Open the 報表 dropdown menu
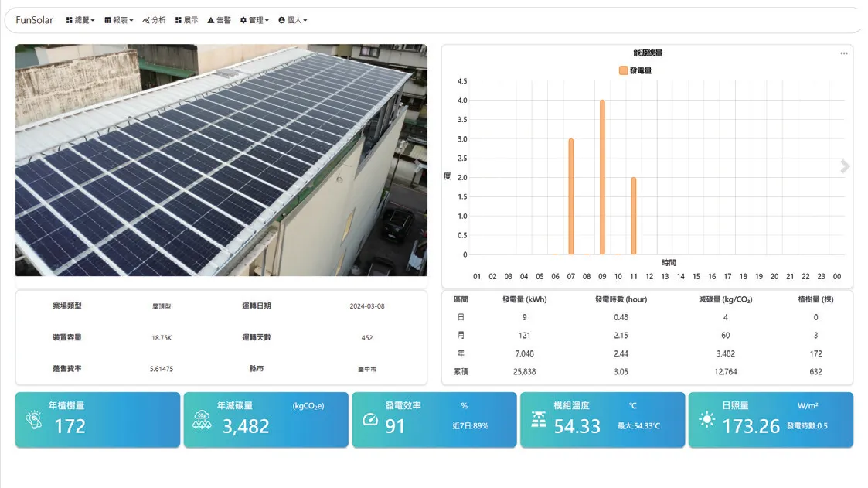 point(119,20)
